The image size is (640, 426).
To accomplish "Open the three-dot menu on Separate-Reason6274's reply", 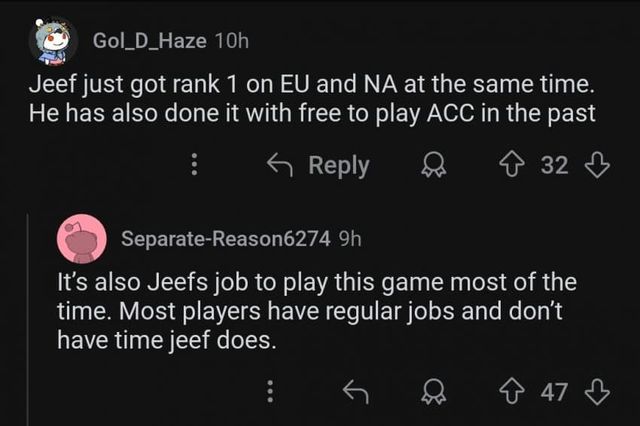I will point(269,392).
